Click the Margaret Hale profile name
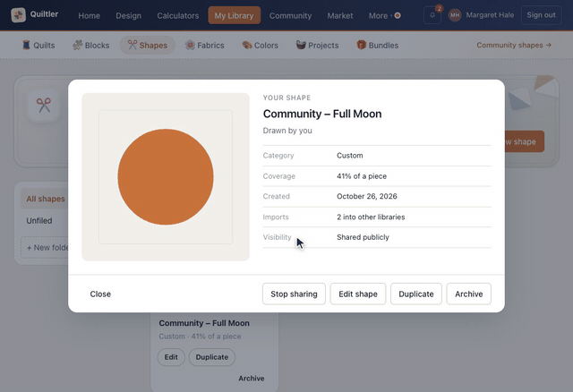 pyautogui.click(x=490, y=15)
